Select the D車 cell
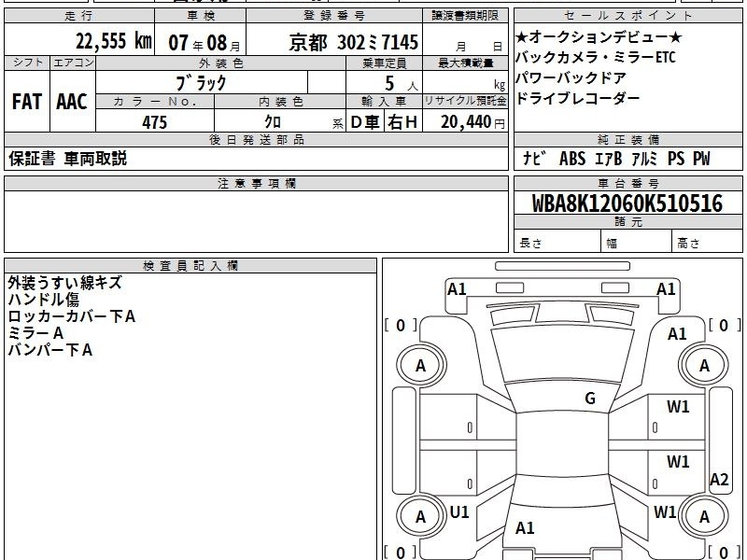The image size is (747, 560). pos(365,122)
